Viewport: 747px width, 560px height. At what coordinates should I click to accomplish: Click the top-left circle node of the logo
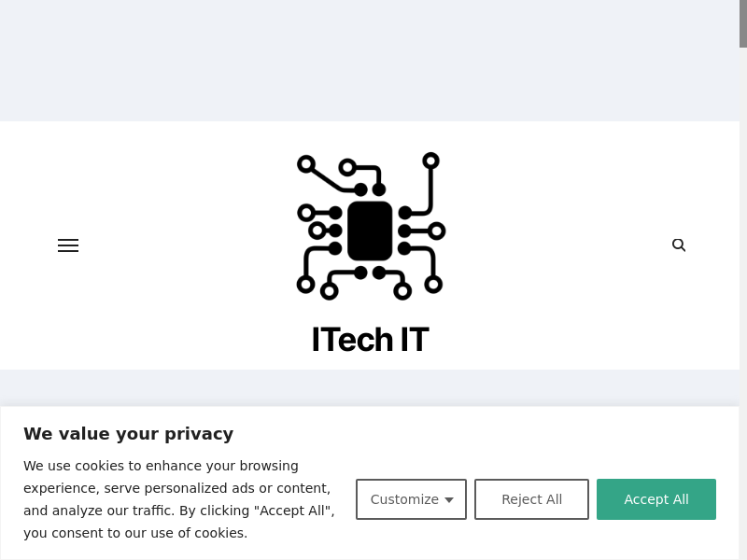click(306, 164)
